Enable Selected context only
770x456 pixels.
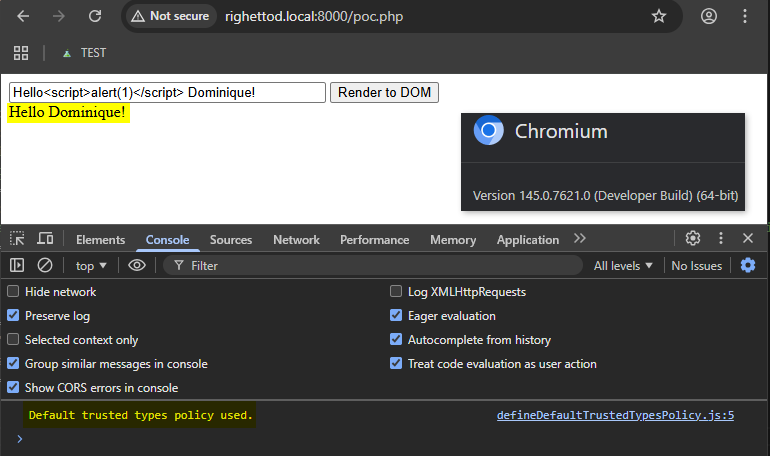pos(13,340)
